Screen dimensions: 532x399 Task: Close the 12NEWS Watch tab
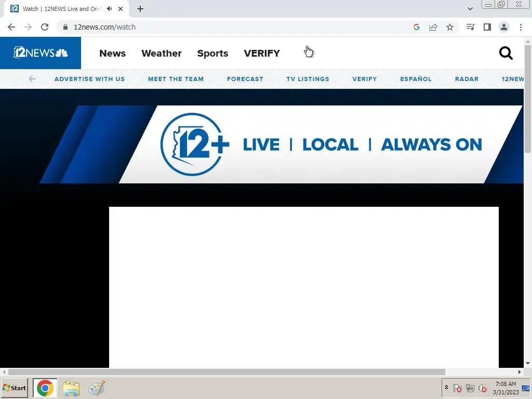121,9
